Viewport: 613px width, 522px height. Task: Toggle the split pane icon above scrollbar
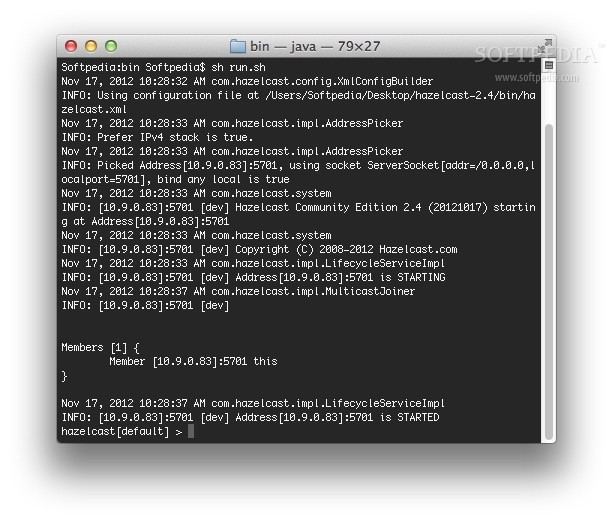[x=549, y=65]
